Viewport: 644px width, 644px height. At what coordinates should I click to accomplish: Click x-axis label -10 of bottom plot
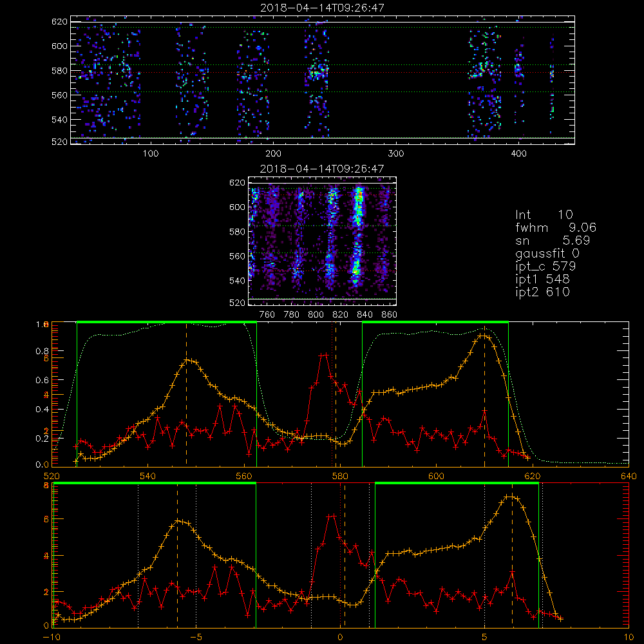(52, 637)
